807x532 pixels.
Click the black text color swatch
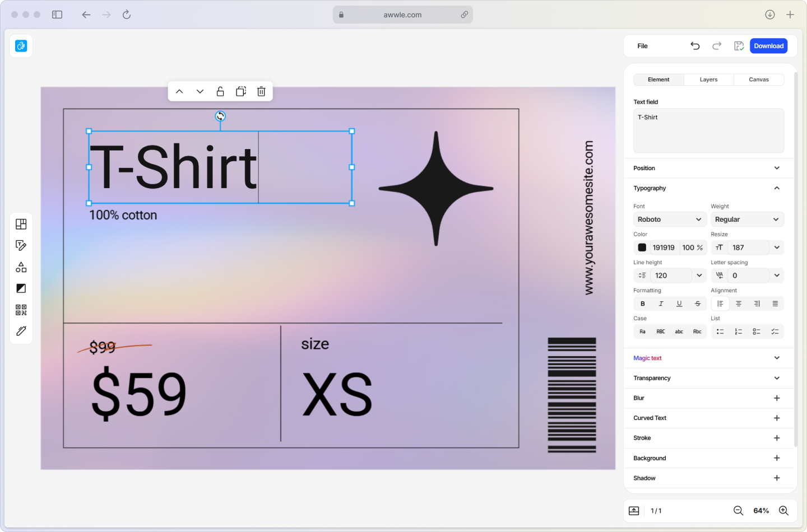coord(642,248)
